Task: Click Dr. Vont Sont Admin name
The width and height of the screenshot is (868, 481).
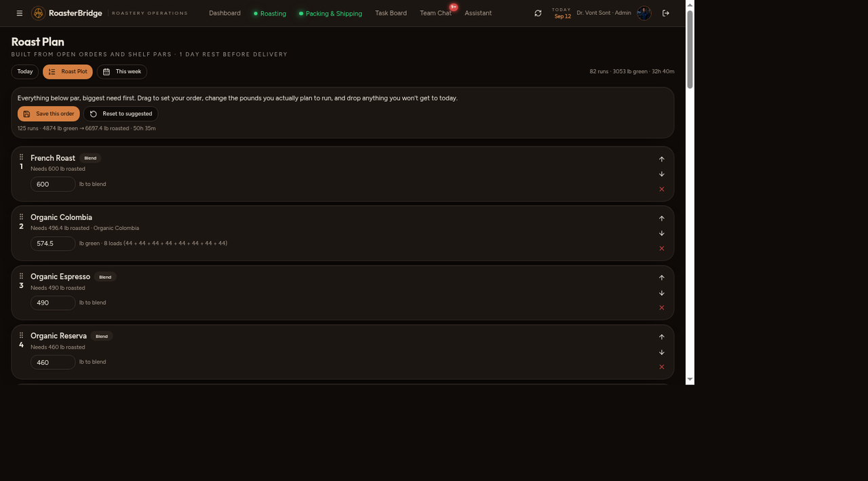Action: pyautogui.click(x=604, y=13)
